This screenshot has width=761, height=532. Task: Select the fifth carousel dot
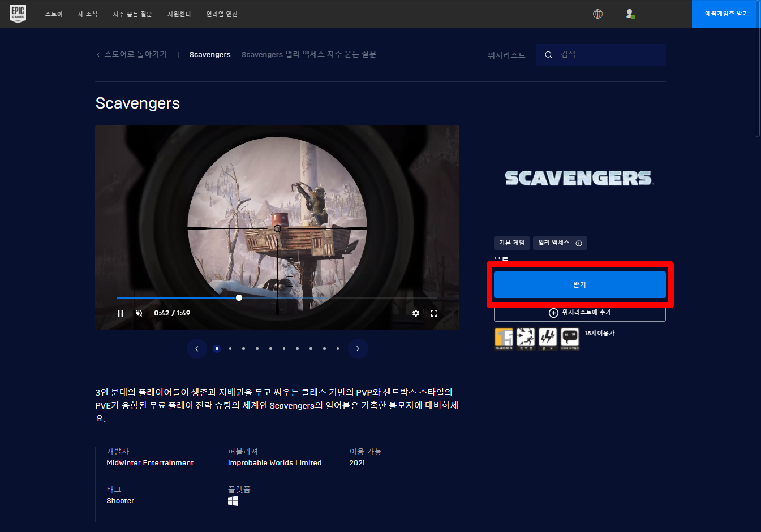click(270, 348)
